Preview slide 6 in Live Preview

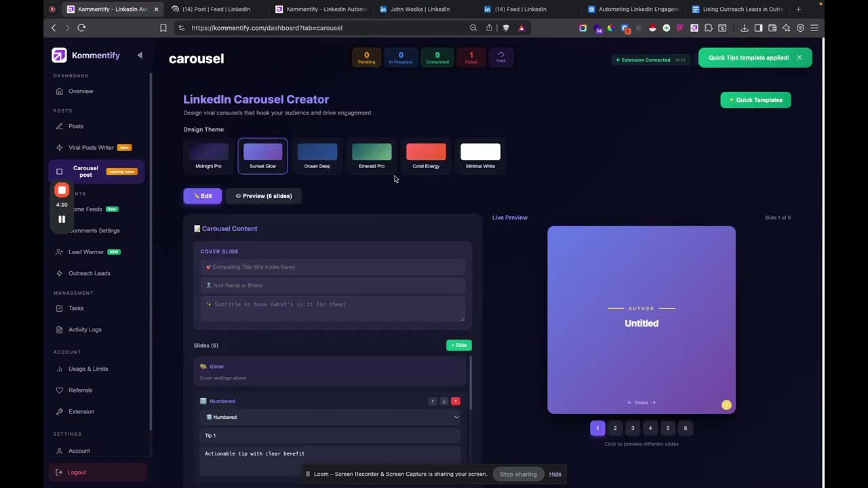(x=685, y=428)
